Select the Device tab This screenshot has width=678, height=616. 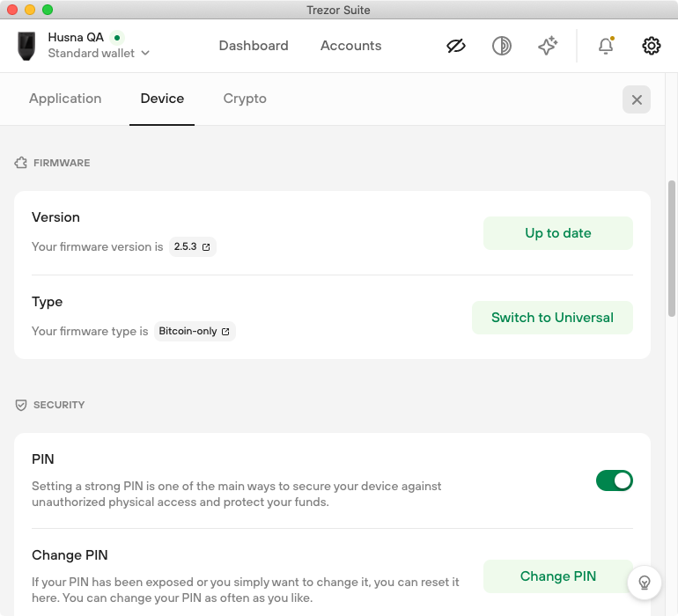162,99
